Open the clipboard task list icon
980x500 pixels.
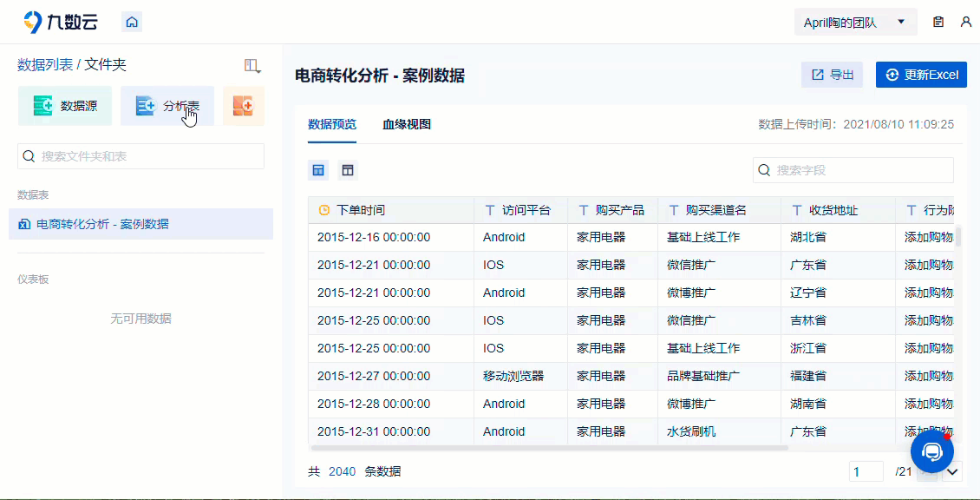click(938, 22)
